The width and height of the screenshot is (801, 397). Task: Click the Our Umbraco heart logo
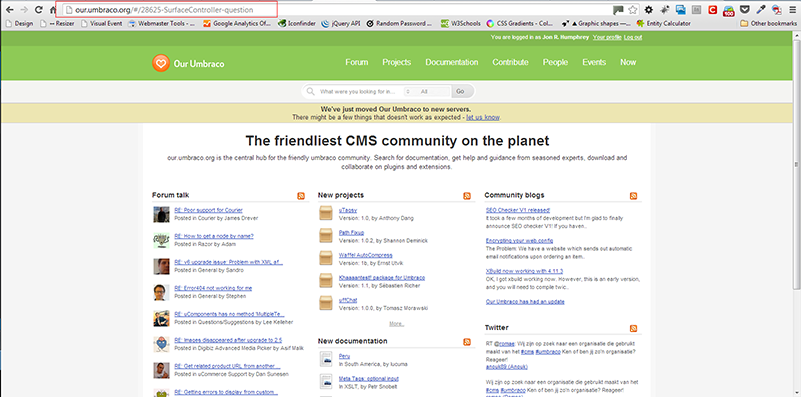(x=160, y=63)
